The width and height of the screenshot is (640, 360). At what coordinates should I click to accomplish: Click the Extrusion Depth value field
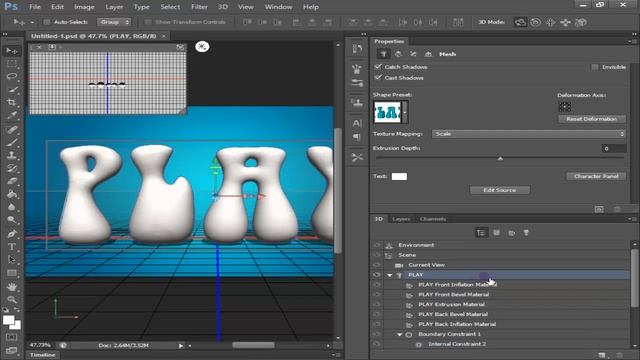[613, 148]
